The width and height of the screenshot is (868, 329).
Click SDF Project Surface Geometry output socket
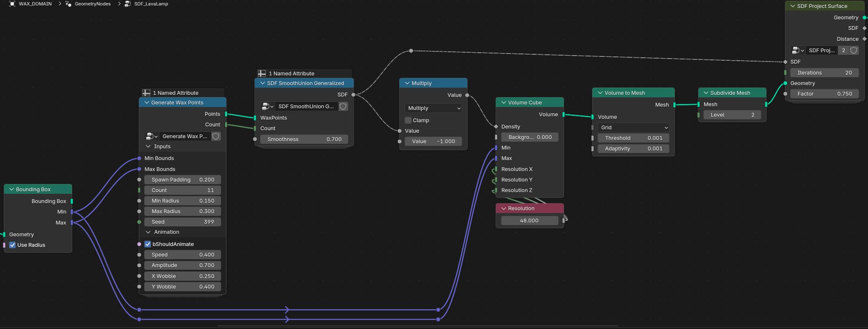coord(864,18)
